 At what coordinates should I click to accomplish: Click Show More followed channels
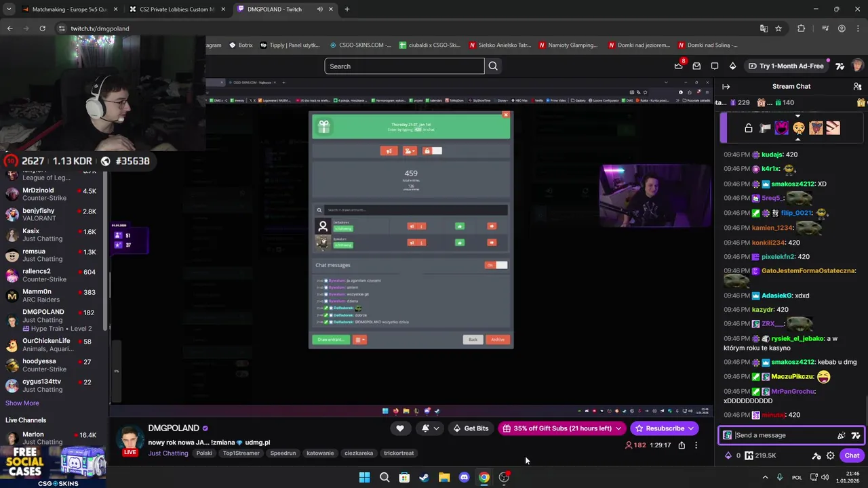(x=22, y=403)
